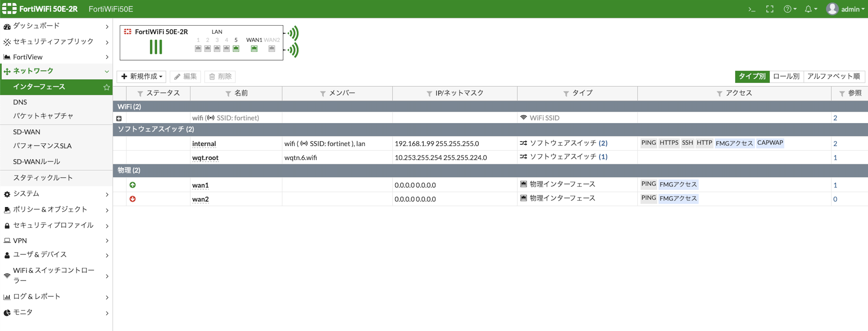Open the CLI console from the top bar
This screenshot has height=331, width=868.
tap(752, 9)
